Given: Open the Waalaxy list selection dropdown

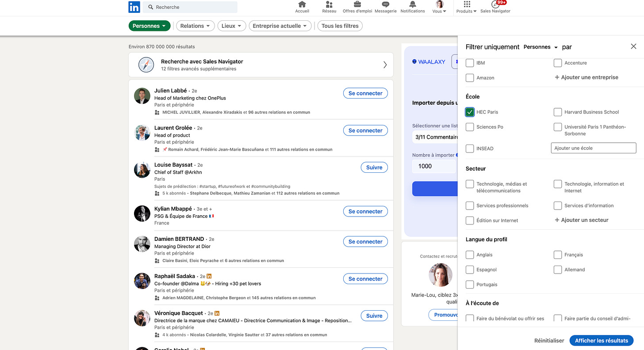Looking at the screenshot, I should [x=436, y=137].
